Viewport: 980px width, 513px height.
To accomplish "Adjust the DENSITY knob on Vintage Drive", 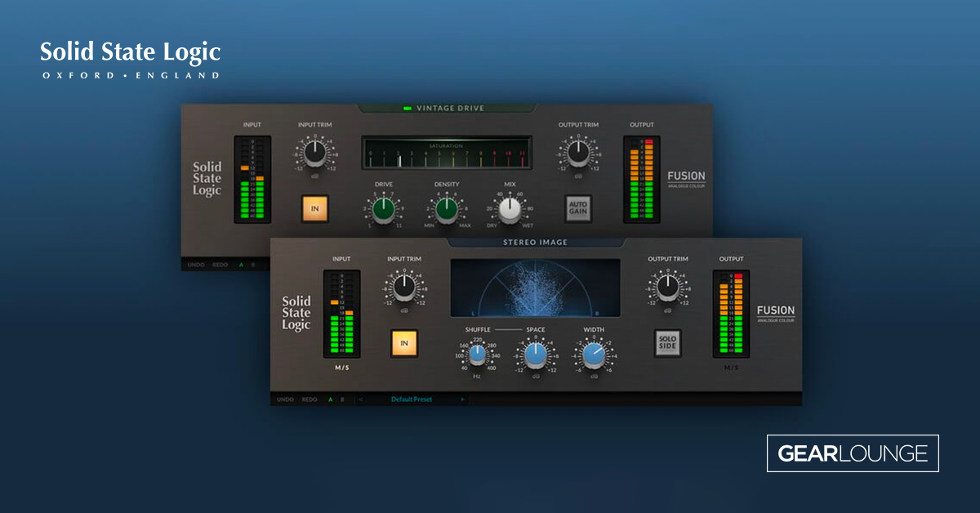I will click(446, 209).
